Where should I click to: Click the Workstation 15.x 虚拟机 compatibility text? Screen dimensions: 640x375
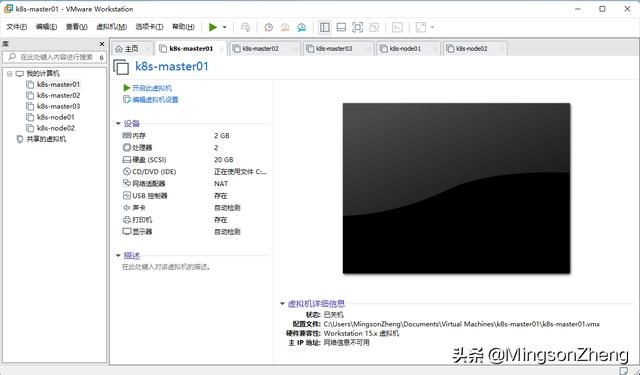click(361, 333)
